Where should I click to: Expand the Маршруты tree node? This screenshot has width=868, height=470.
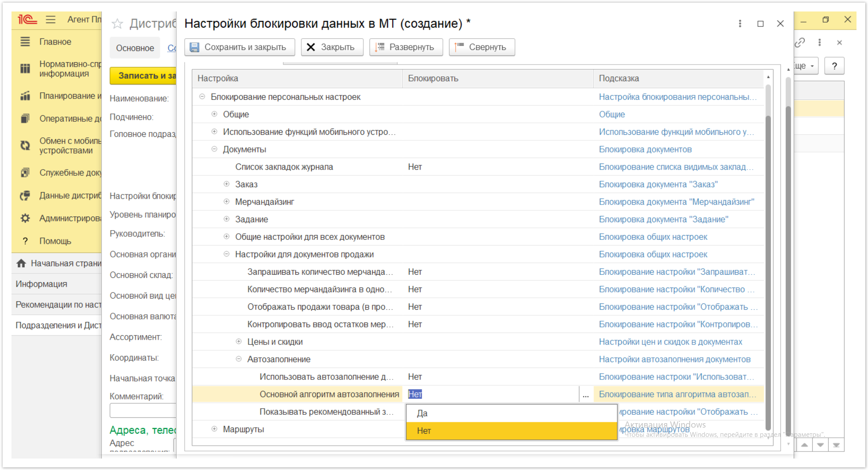214,429
